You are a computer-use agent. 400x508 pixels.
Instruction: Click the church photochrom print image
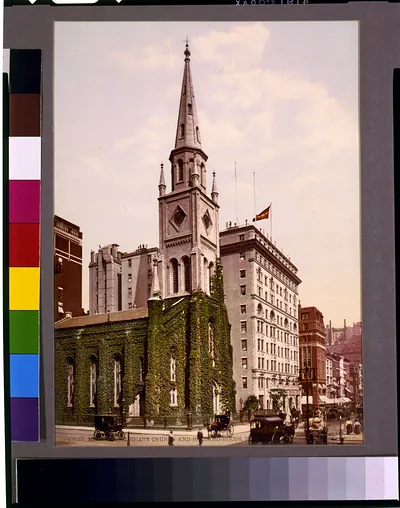pos(208,233)
